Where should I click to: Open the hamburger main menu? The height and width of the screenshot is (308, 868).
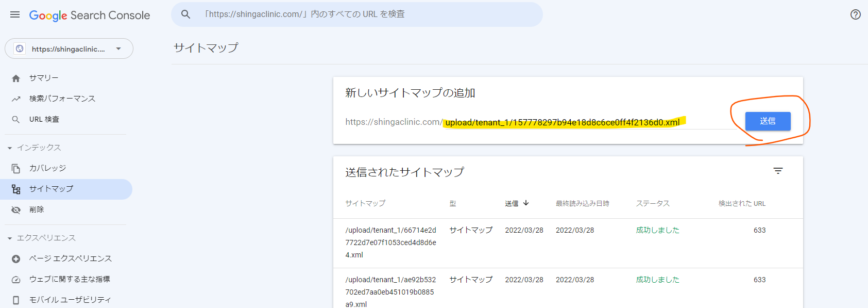[15, 15]
